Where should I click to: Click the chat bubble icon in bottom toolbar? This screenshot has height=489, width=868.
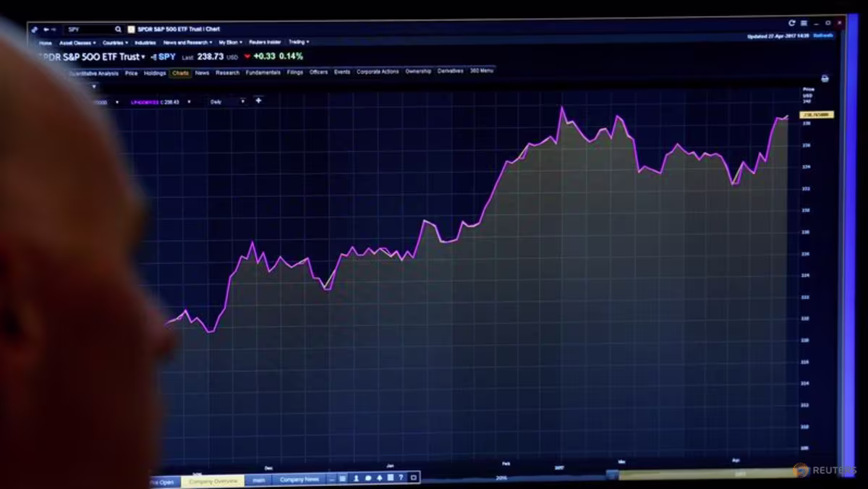pos(367,478)
